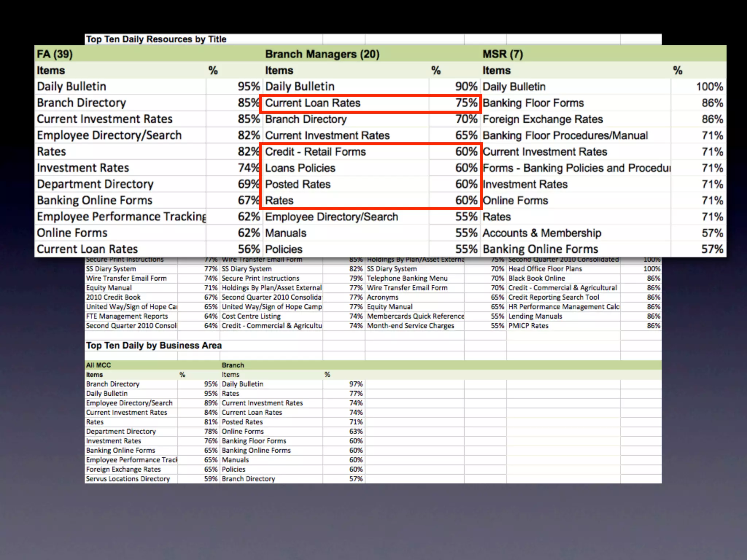Viewport: 747px width, 560px height.
Task: Click the 'Top Ten Daily Resources by Title' heading
Action: [156, 39]
